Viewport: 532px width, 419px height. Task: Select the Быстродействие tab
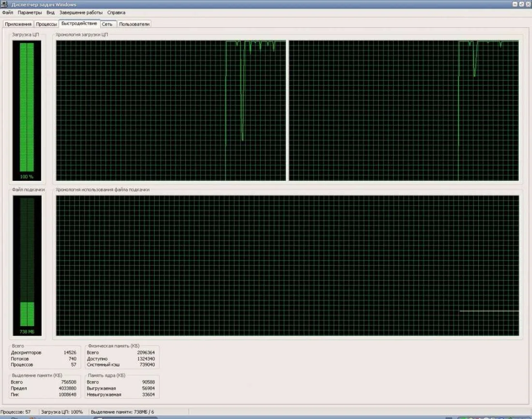tap(79, 23)
